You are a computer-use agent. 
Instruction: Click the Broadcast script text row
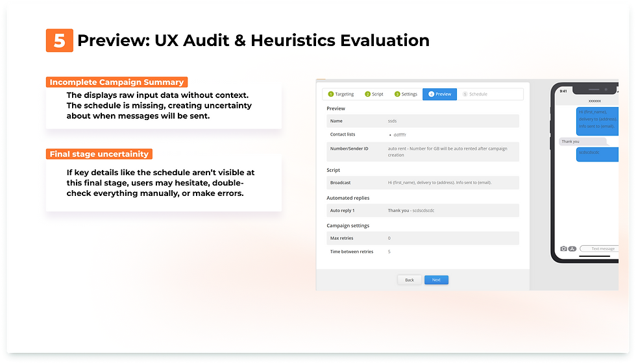[422, 182]
